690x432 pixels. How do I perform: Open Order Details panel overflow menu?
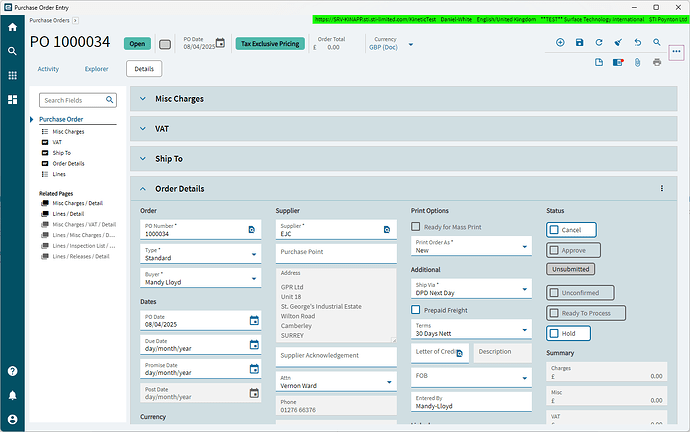pos(662,188)
